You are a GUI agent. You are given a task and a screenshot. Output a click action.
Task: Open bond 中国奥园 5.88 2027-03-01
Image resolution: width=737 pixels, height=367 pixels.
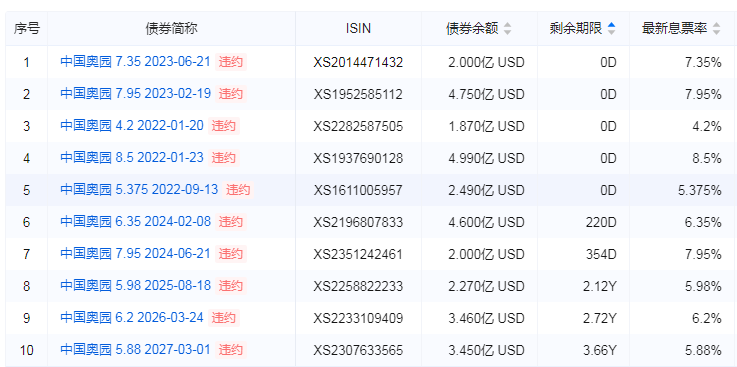(136, 350)
